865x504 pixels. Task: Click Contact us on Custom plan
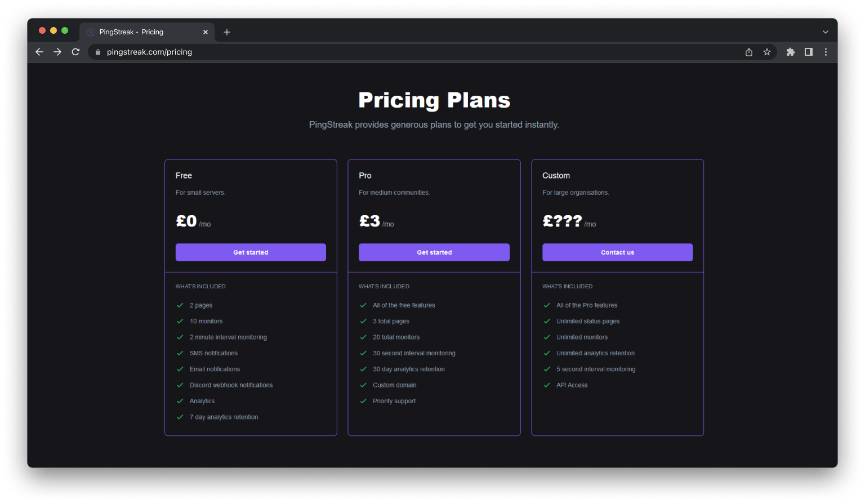pos(618,252)
